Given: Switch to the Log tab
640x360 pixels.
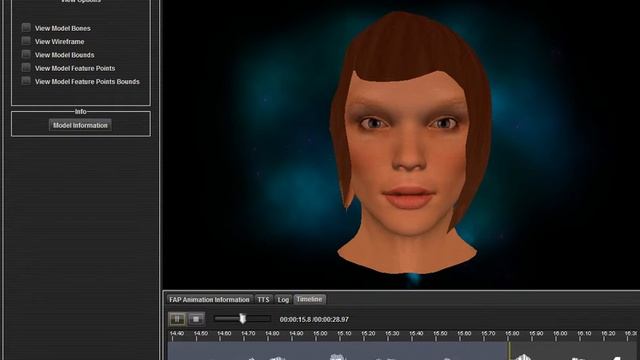Looking at the screenshot, I should pos(283,300).
